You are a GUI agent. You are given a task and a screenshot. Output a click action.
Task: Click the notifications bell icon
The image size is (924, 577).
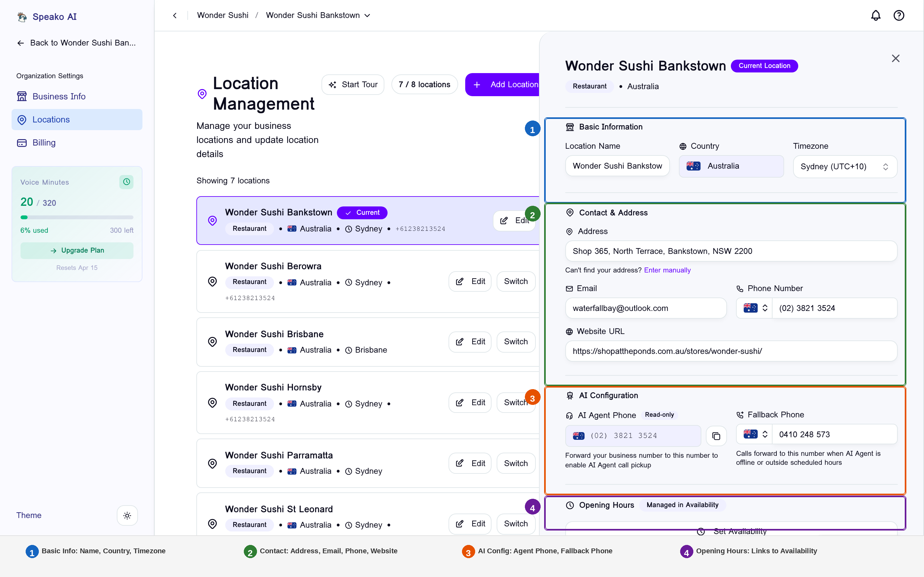tap(876, 15)
